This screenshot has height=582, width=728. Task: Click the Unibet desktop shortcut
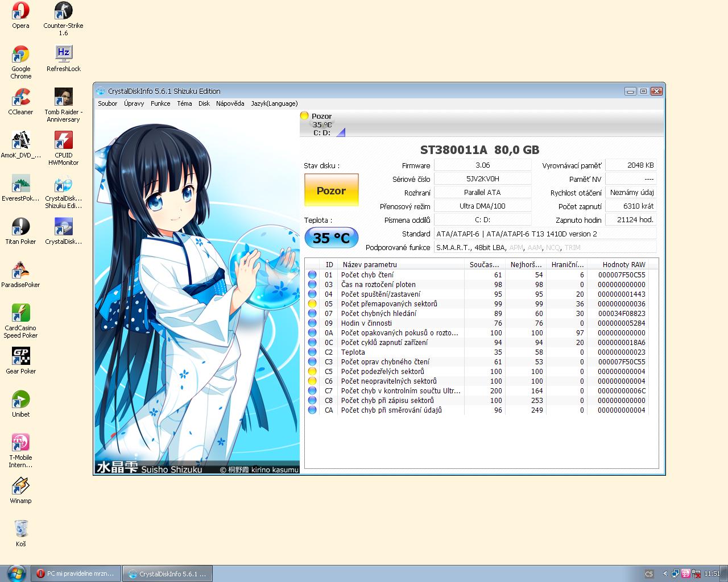point(20,404)
